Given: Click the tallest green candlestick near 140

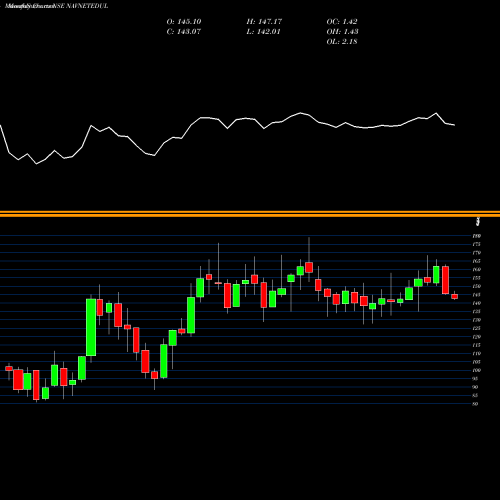Looking at the screenshot, I should [91, 327].
